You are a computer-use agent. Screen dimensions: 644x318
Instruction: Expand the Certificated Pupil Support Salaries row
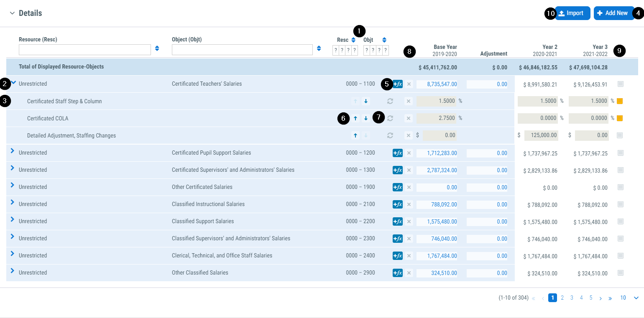(13, 151)
